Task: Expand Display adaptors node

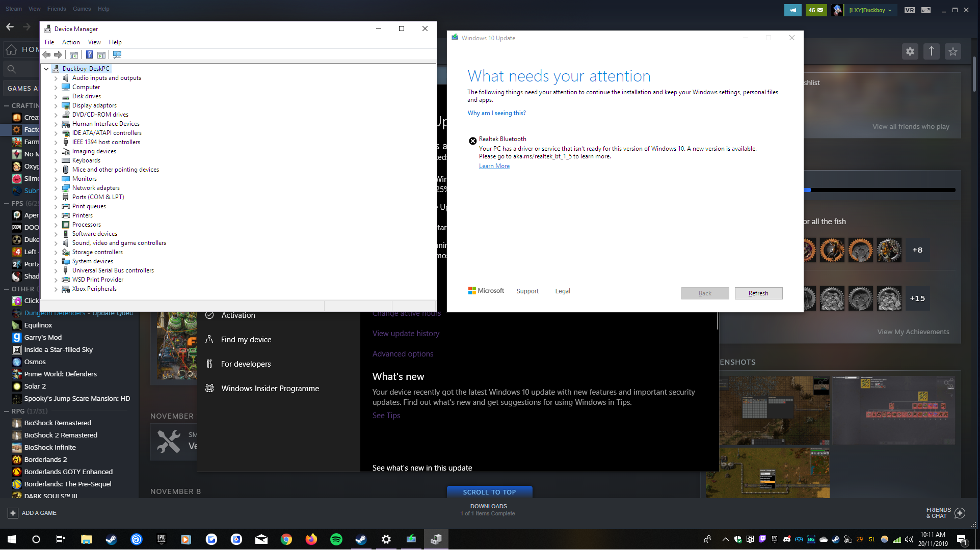Action: 56,106
